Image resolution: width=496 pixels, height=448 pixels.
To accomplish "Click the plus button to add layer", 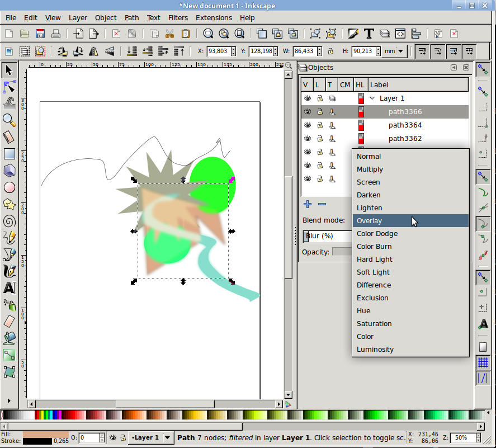I will pos(307,204).
